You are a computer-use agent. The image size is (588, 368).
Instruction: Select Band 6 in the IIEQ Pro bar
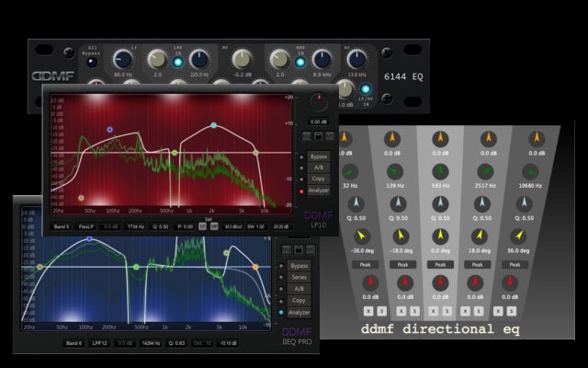pos(73,343)
